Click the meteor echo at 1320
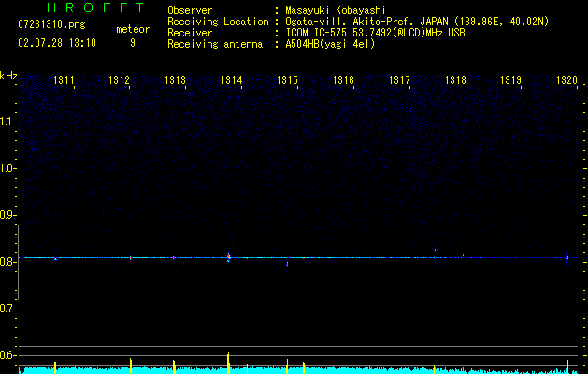The image size is (588, 374). pos(567,258)
